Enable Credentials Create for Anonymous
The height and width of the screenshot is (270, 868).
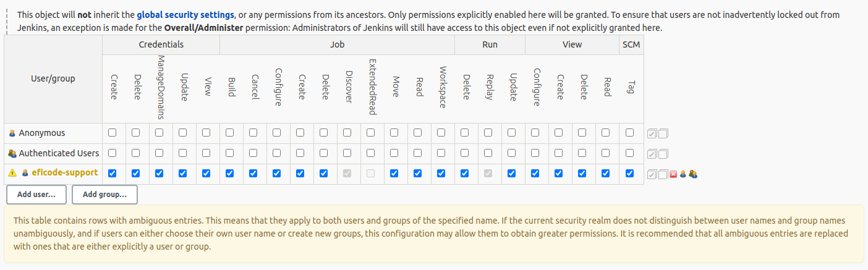[x=113, y=133]
